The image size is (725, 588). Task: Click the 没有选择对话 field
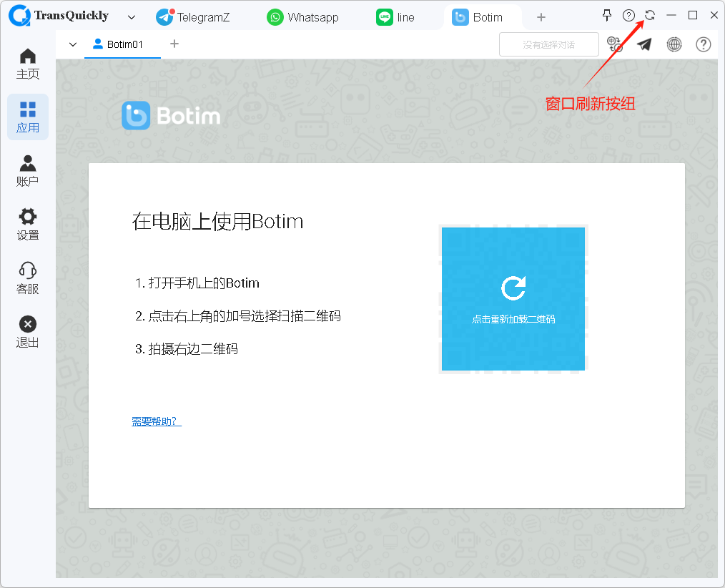549,44
